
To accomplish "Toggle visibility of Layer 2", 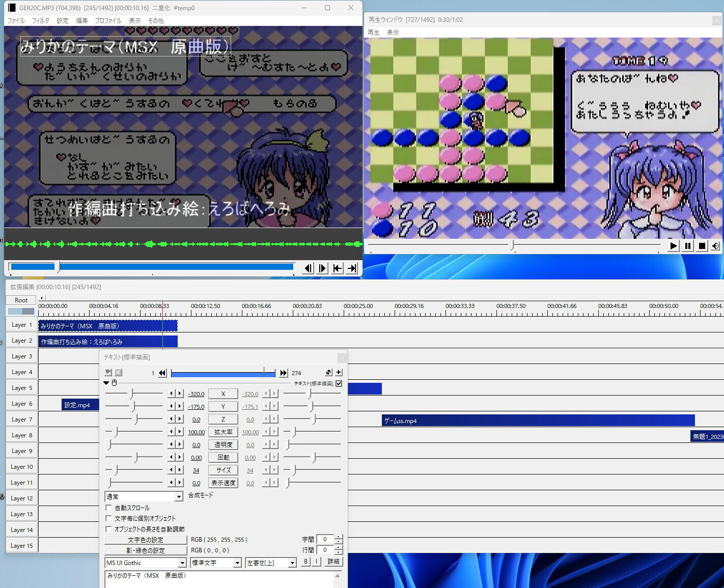I will (21, 341).
